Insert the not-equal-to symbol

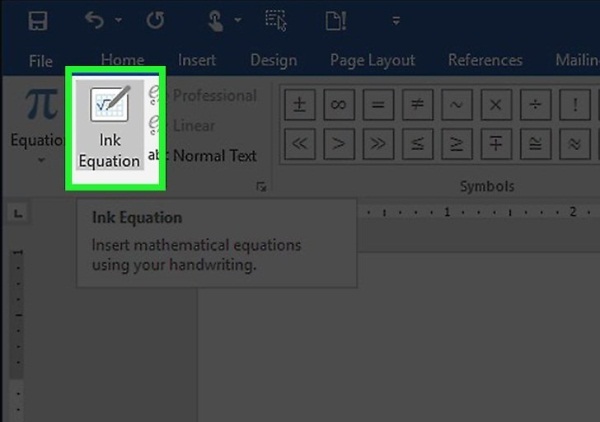pyautogui.click(x=415, y=103)
